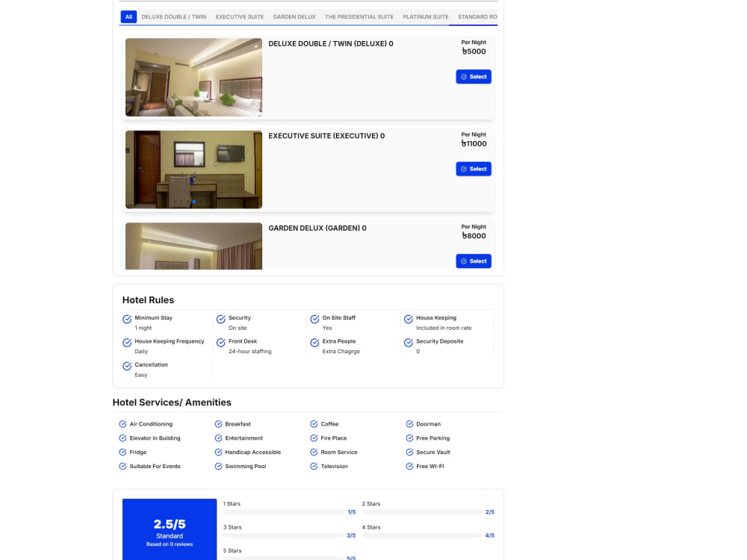Click the Hotel Services/ Amenities heading

coord(172,402)
